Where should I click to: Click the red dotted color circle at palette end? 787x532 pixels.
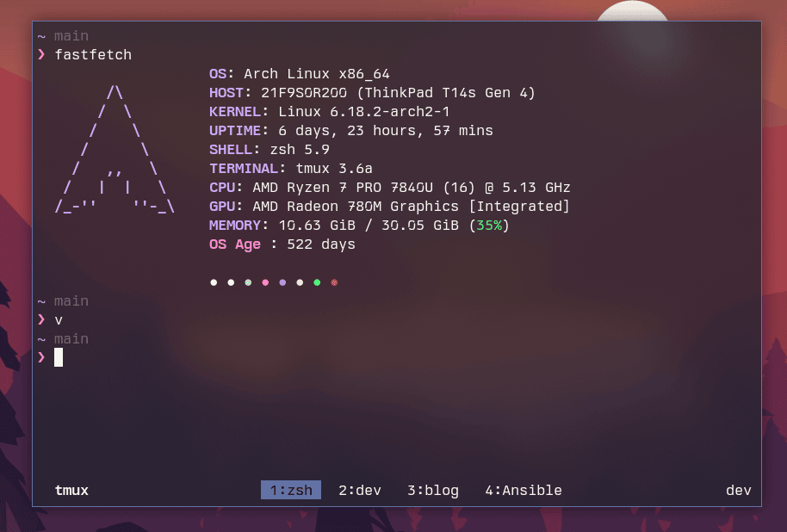coord(334,281)
